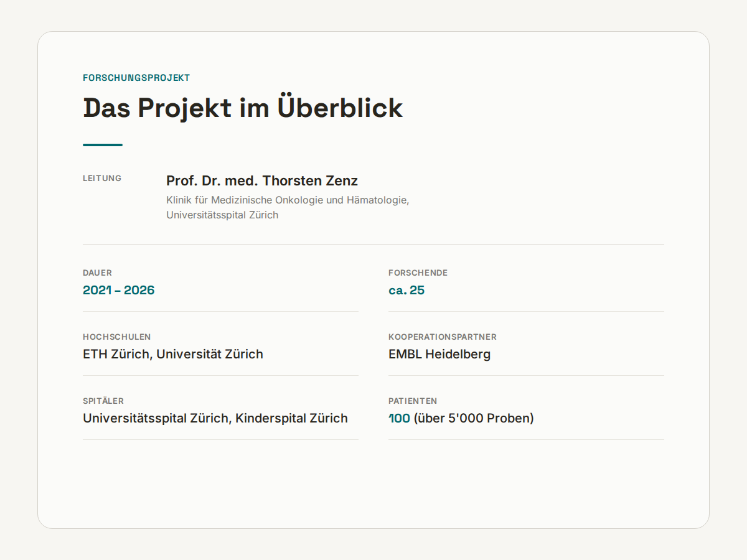Click the name Prof. Dr. med. Thorsten Zenz

point(262,181)
